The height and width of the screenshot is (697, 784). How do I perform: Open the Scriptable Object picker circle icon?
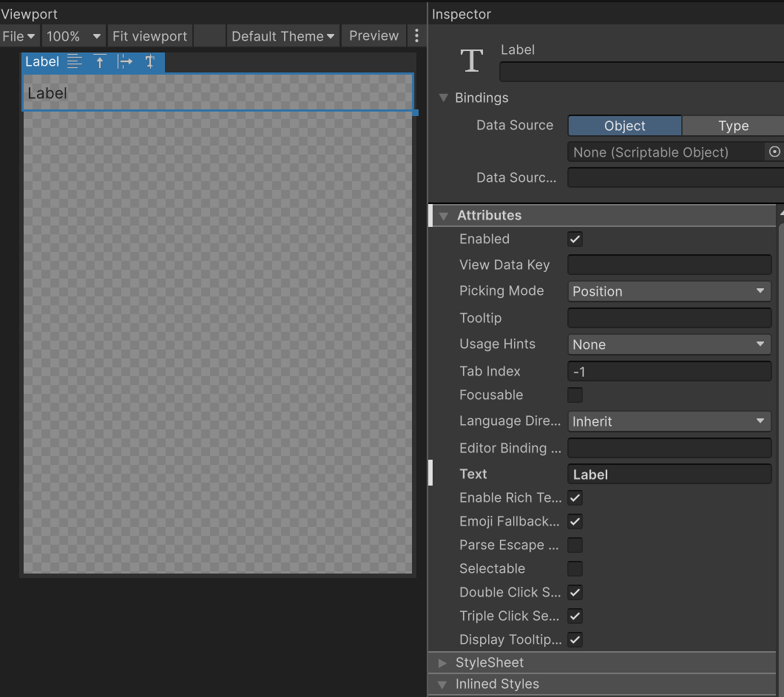774,152
